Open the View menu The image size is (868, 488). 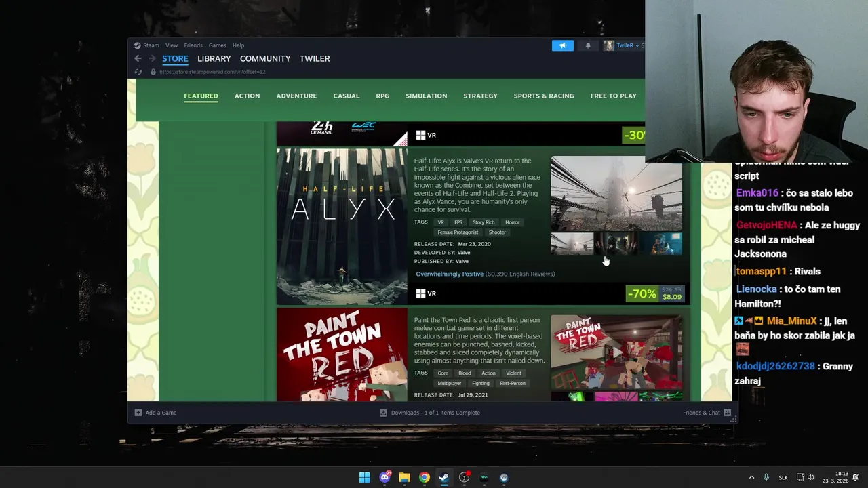[x=172, y=45]
